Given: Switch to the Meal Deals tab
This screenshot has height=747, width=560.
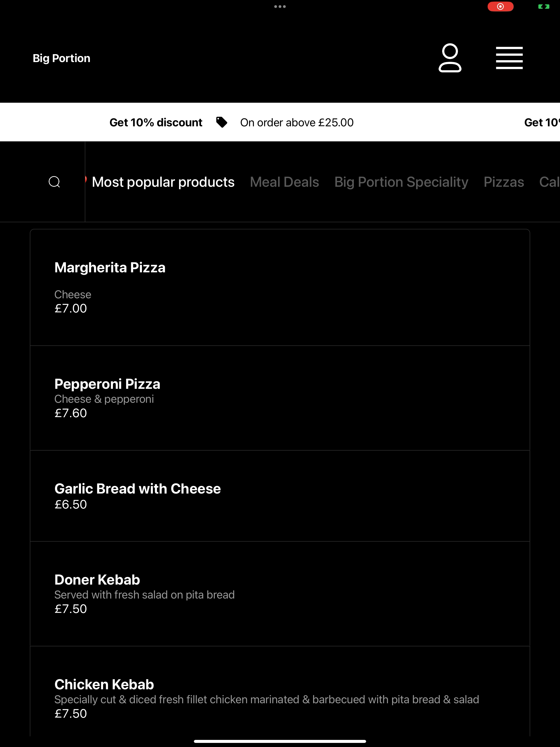Looking at the screenshot, I should 284,182.
